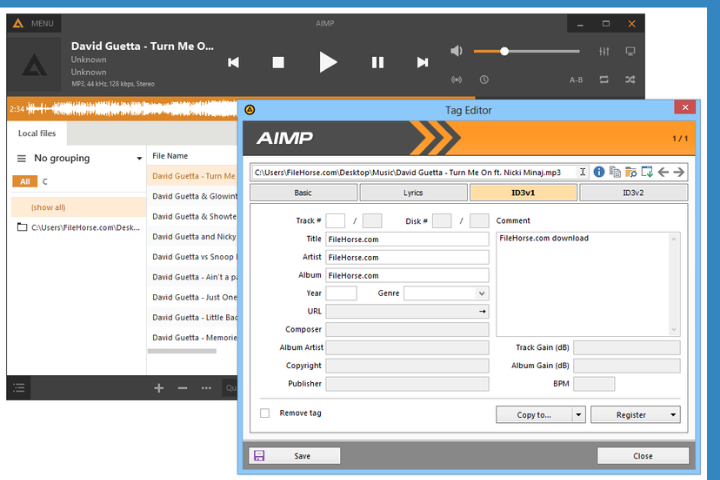Select David Guetta & Glowinthe row
The height and width of the screenshot is (480, 720).
tap(192, 196)
